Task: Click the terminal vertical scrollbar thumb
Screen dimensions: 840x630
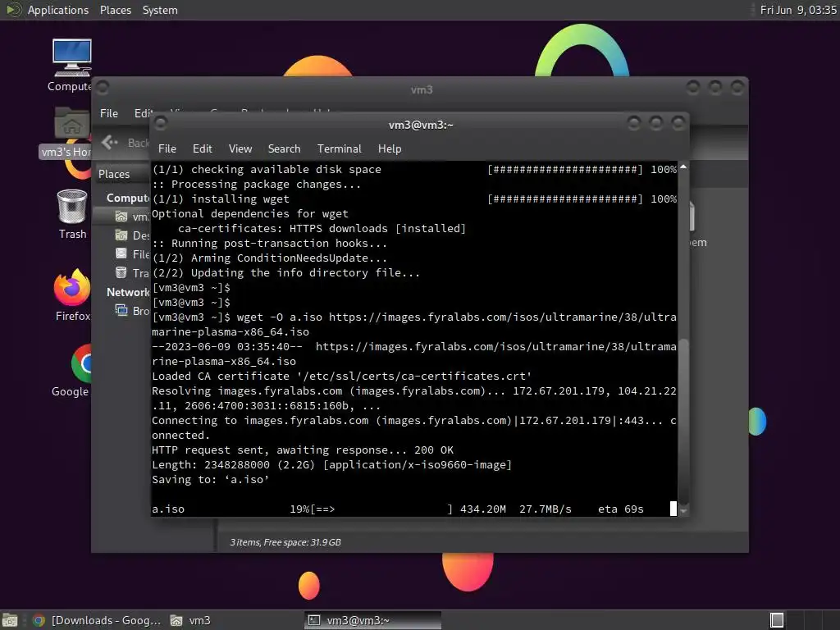Action: pos(683,422)
